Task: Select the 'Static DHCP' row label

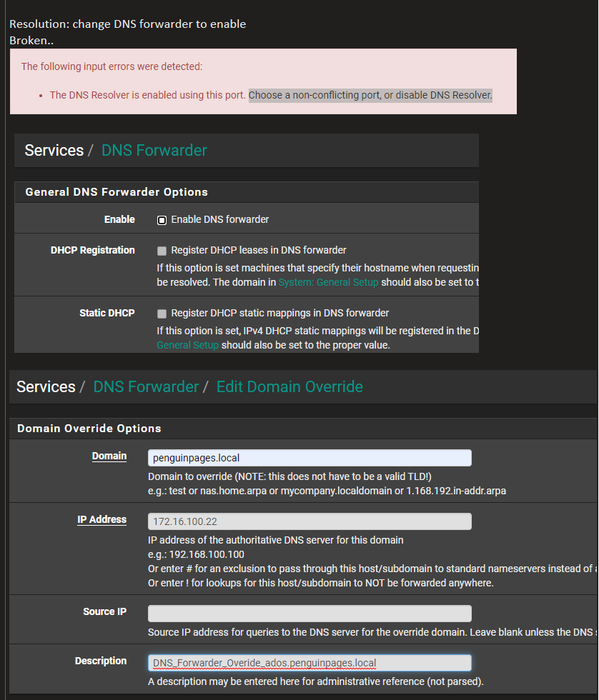Action: click(107, 313)
